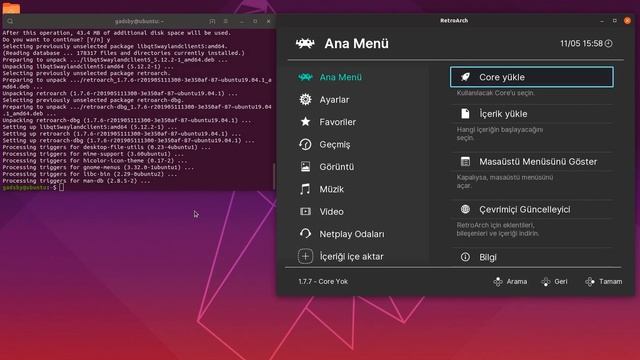Screen dimensions: 640x360
Task: Click the Tamam label in footer
Action: click(x=611, y=282)
